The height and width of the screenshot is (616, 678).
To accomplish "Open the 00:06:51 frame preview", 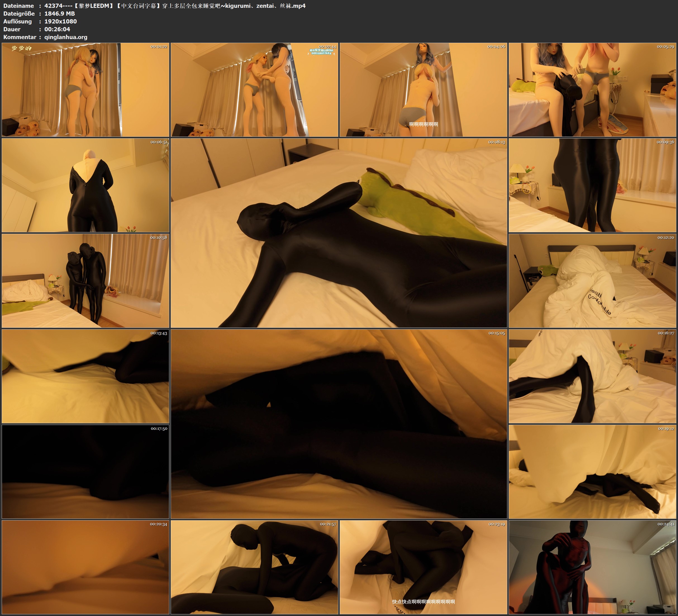I will (85, 185).
